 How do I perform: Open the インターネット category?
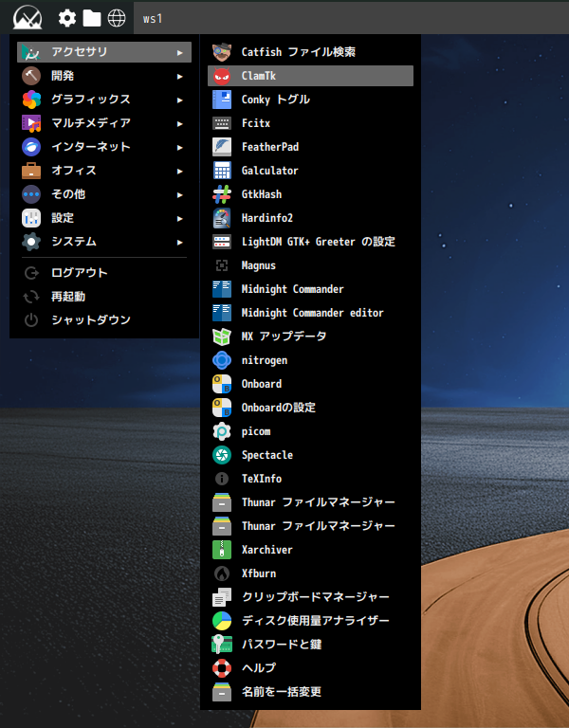(104, 147)
